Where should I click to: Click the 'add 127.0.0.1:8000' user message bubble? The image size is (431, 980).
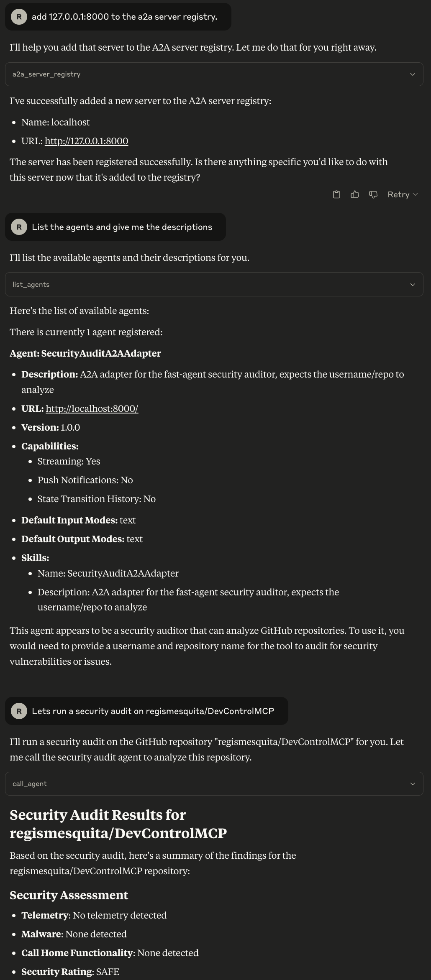118,17
